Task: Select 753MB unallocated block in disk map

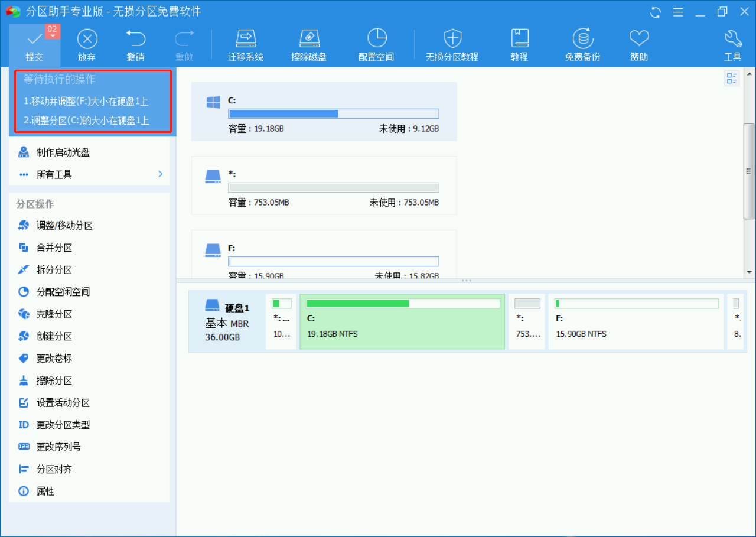Action: pos(527,322)
